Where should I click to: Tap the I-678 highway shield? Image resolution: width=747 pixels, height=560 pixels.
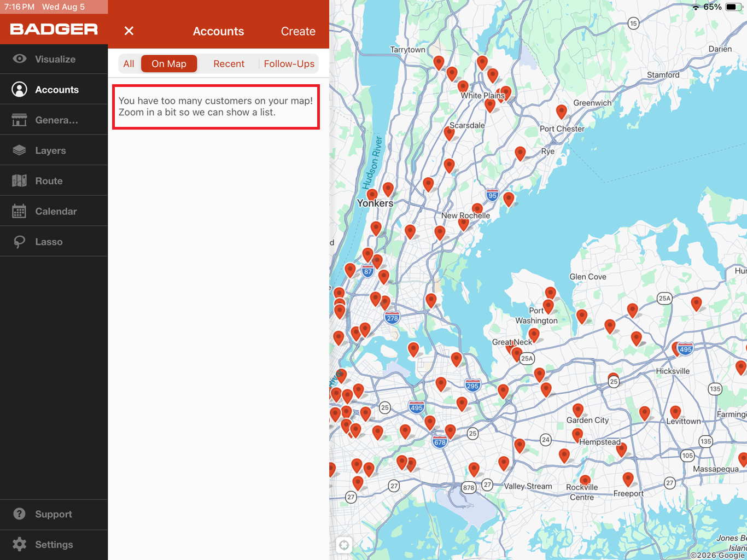point(440,442)
